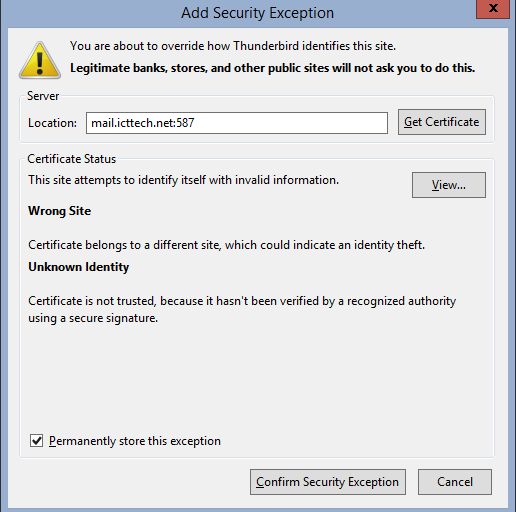This screenshot has width=516, height=512.
Task: Click the 'invalid information' status message
Action: (x=183, y=180)
